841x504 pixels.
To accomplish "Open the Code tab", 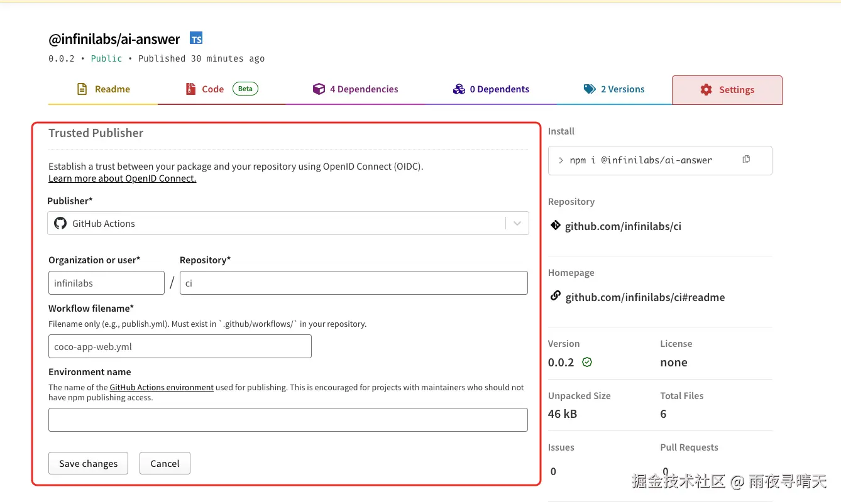I will pos(221,89).
